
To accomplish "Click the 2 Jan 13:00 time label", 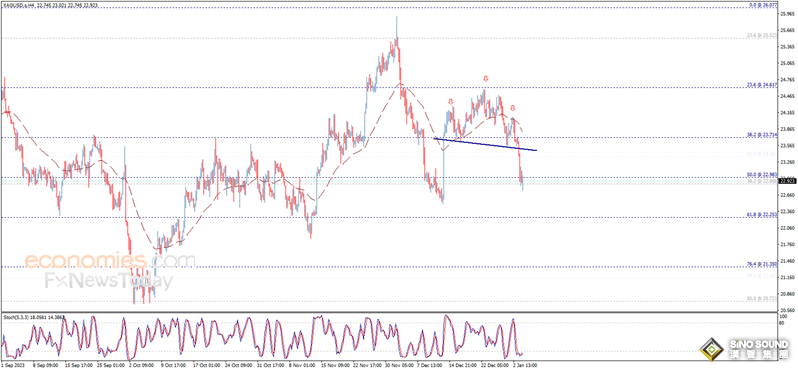I will [525, 365].
